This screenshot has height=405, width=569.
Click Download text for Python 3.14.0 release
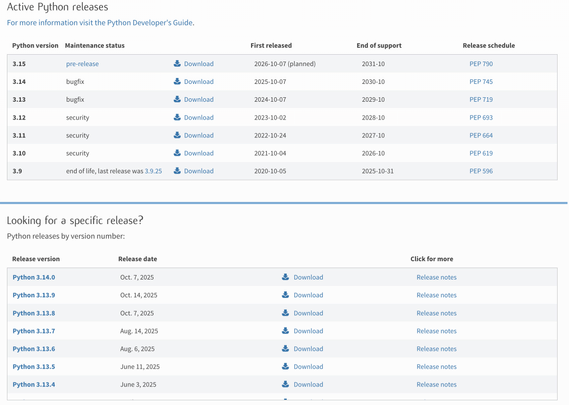[308, 277]
